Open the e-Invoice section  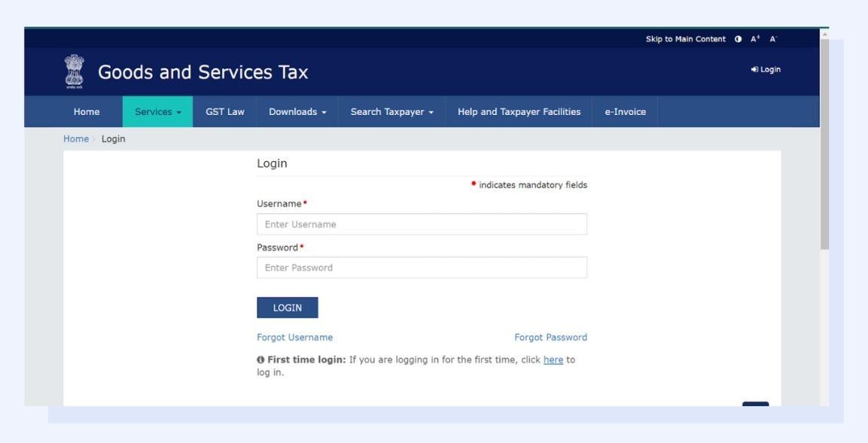(x=626, y=111)
